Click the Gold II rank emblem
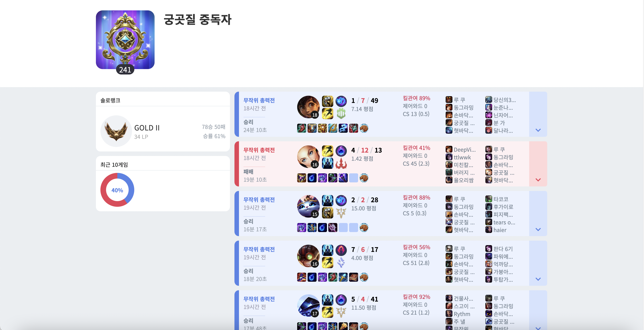The height and width of the screenshot is (330, 644). (116, 131)
